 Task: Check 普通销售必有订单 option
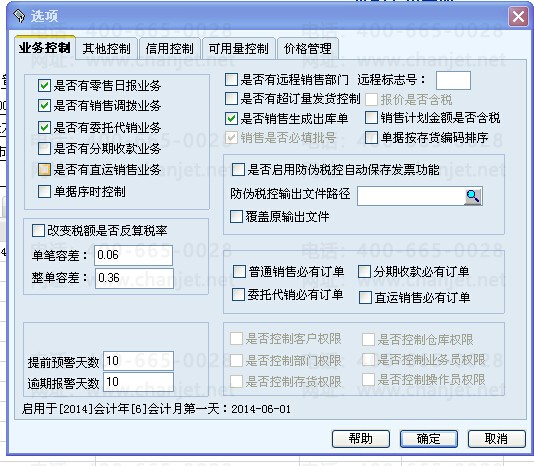click(x=239, y=272)
